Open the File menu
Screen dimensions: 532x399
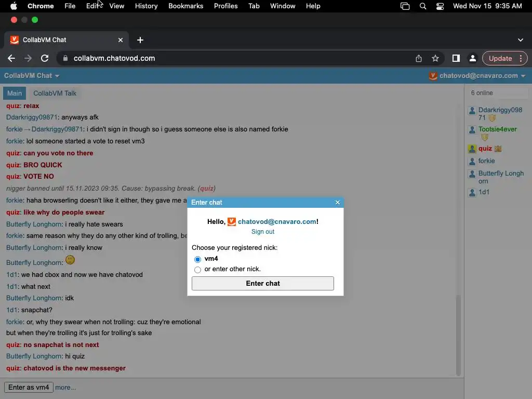[x=70, y=6]
